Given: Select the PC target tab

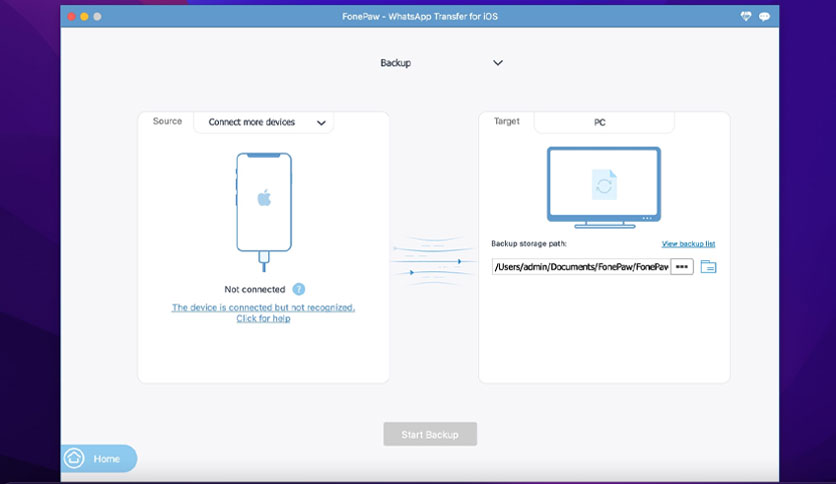Looking at the screenshot, I should [x=604, y=122].
